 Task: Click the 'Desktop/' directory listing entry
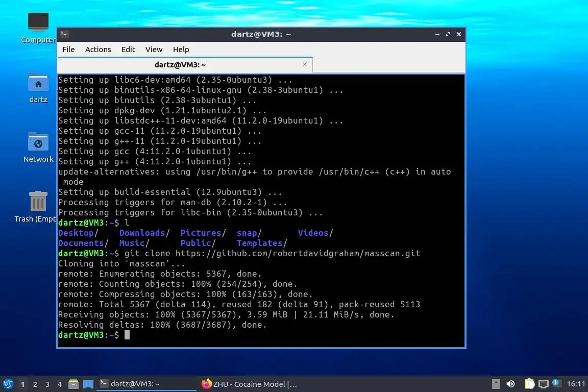pos(78,233)
